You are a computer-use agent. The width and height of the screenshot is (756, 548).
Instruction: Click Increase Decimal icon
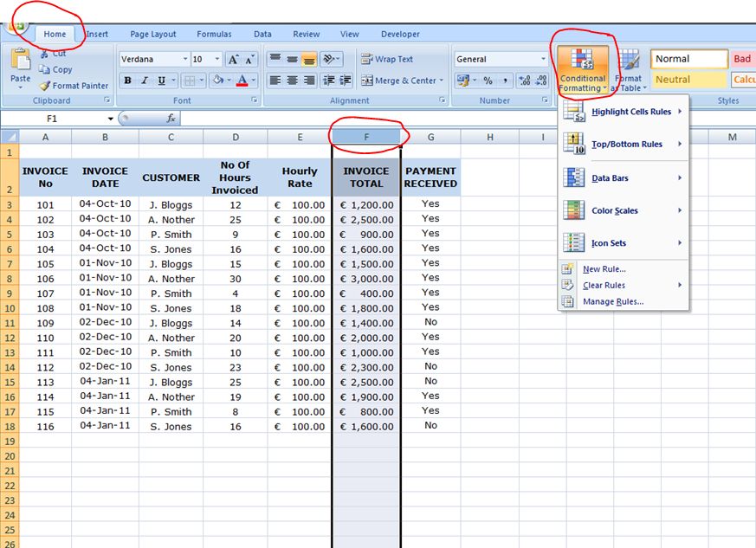pyautogui.click(x=525, y=81)
